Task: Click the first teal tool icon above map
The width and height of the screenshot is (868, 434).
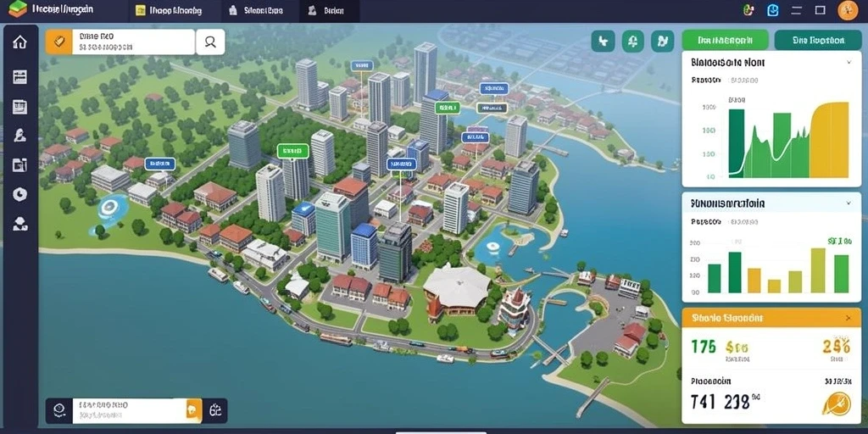Action: tap(603, 41)
